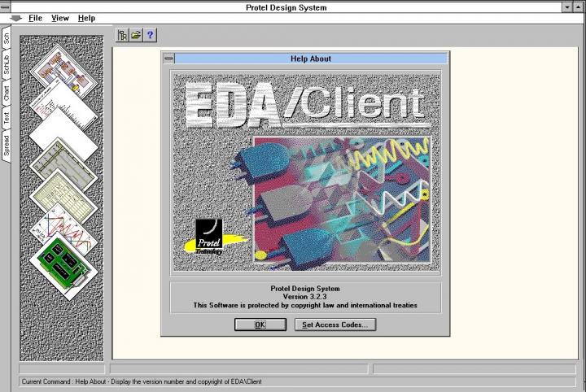Click the green PCB board thumbnail
This screenshot has width=586, height=392.
pos(63,263)
